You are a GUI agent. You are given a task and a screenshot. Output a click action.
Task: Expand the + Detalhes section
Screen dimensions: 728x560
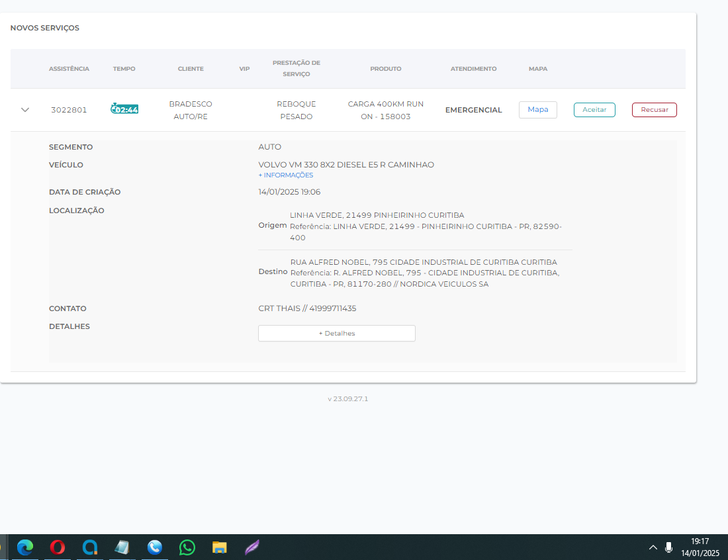(x=336, y=333)
